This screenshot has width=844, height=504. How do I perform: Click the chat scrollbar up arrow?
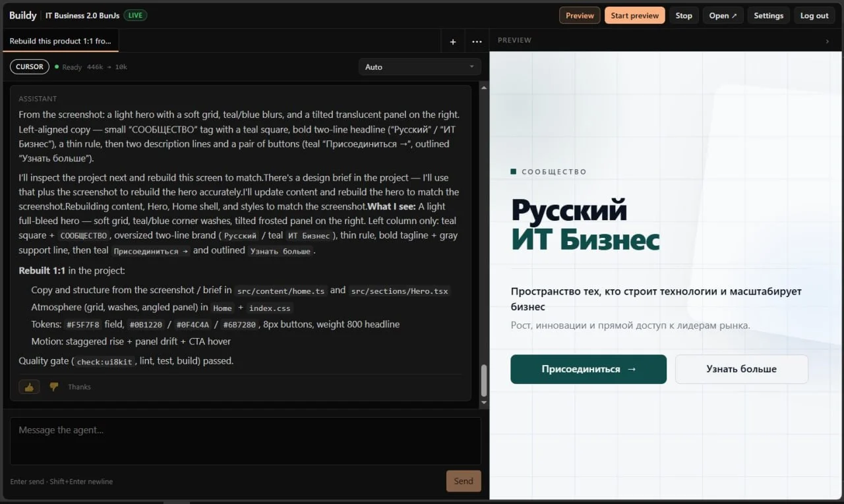pos(484,88)
